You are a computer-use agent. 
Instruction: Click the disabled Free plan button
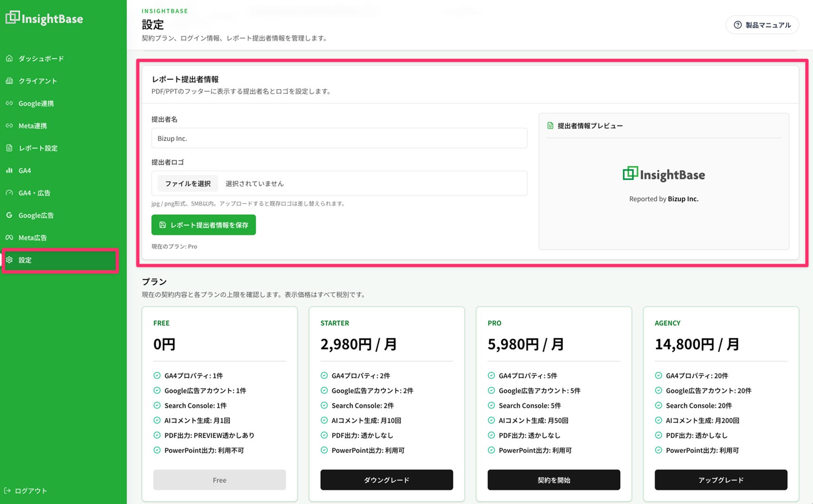[x=219, y=480]
